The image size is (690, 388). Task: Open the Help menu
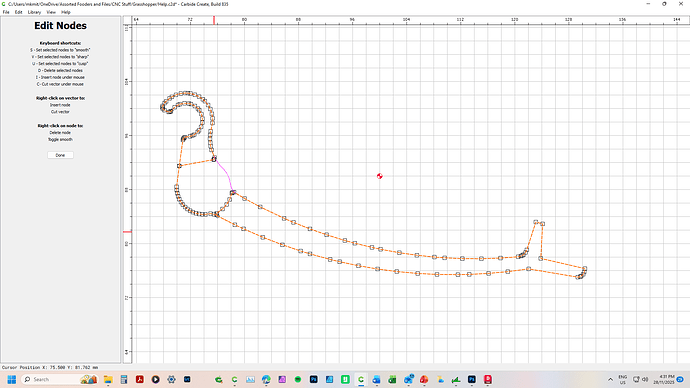click(x=66, y=12)
